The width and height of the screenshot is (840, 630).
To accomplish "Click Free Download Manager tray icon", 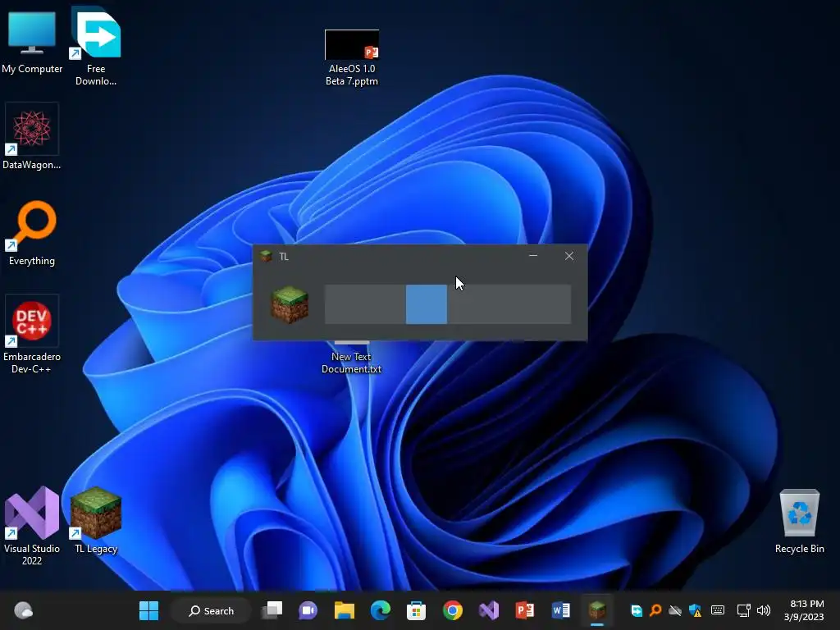I will 637,610.
